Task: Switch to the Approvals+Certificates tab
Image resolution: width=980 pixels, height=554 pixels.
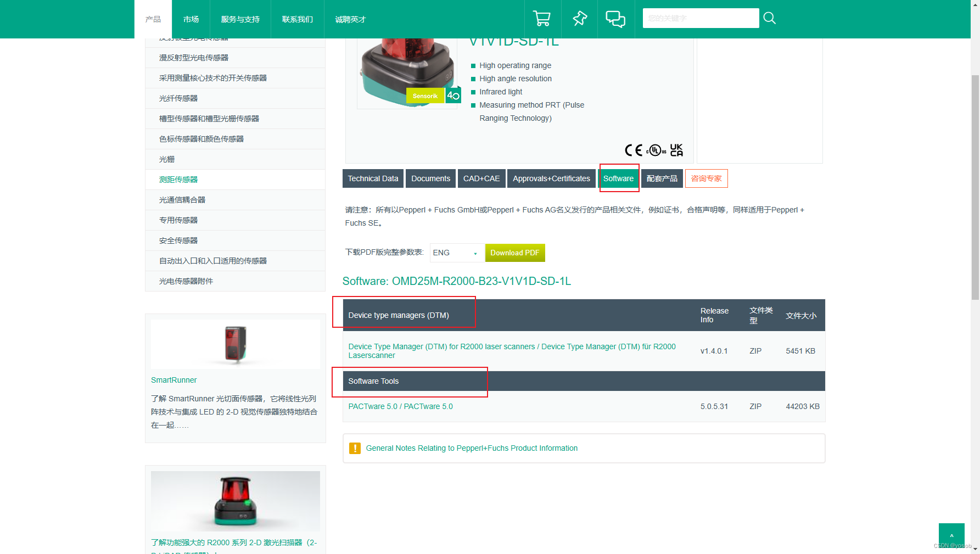Action: [551, 178]
